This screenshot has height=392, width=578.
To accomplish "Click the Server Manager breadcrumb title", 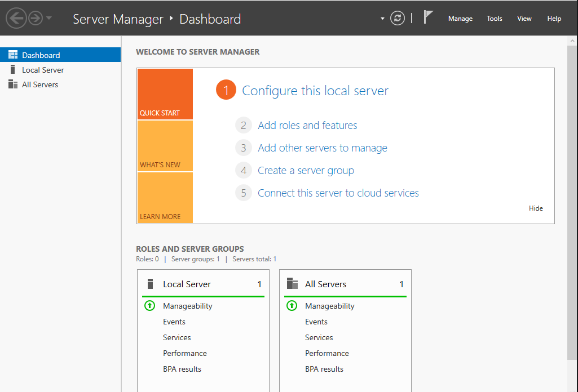I will click(x=118, y=19).
